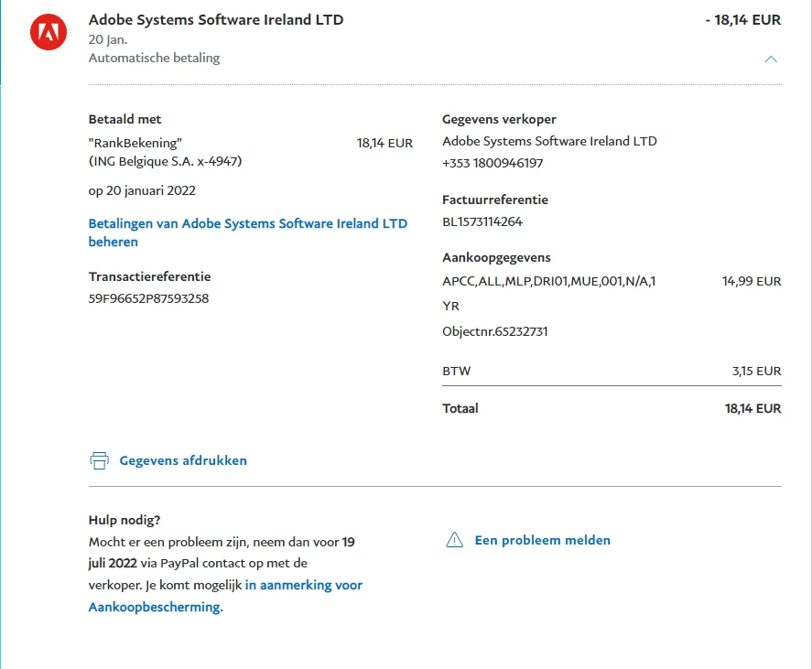Click the Totaal label
This screenshot has height=669, width=812.
460,408
